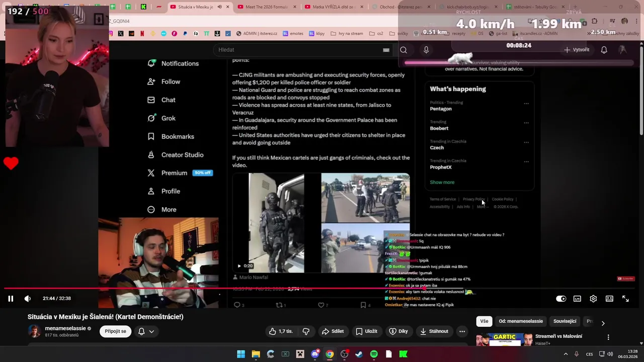Start voice search microphone
644x362 pixels.
tap(426, 50)
